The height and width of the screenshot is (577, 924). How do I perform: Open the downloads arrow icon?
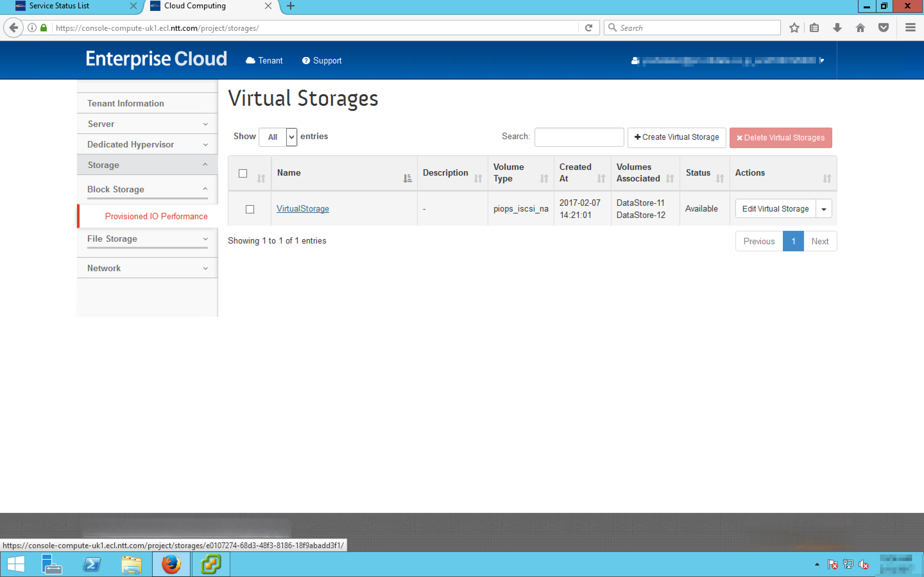[837, 28]
